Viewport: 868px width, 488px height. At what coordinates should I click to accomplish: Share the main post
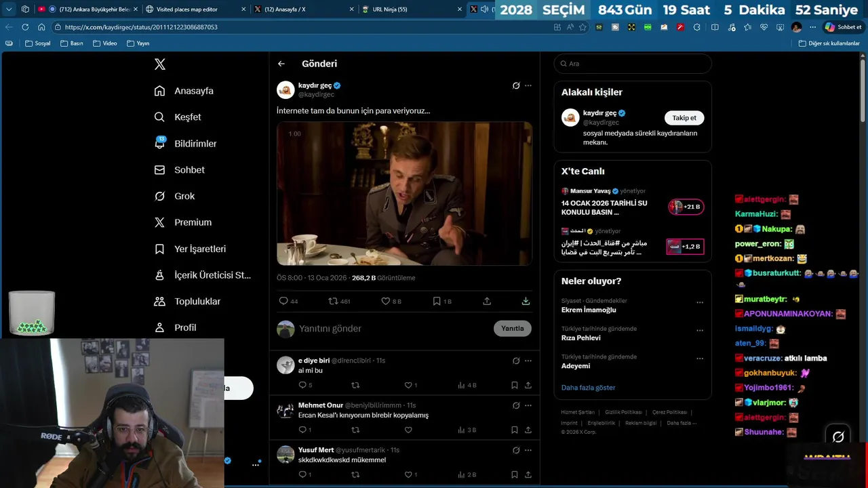click(x=487, y=301)
